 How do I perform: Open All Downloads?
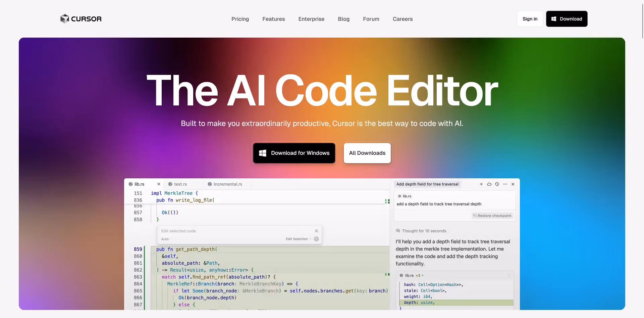(367, 153)
